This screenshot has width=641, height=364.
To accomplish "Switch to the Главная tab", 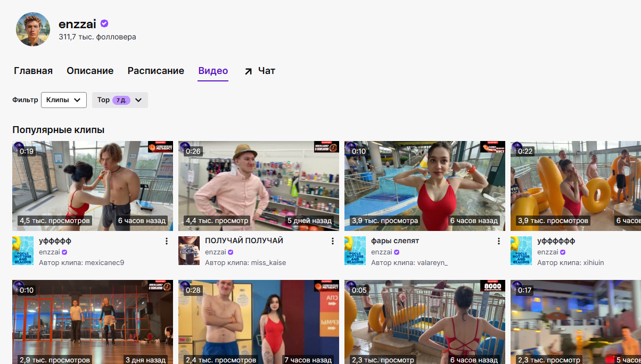I will pyautogui.click(x=33, y=71).
